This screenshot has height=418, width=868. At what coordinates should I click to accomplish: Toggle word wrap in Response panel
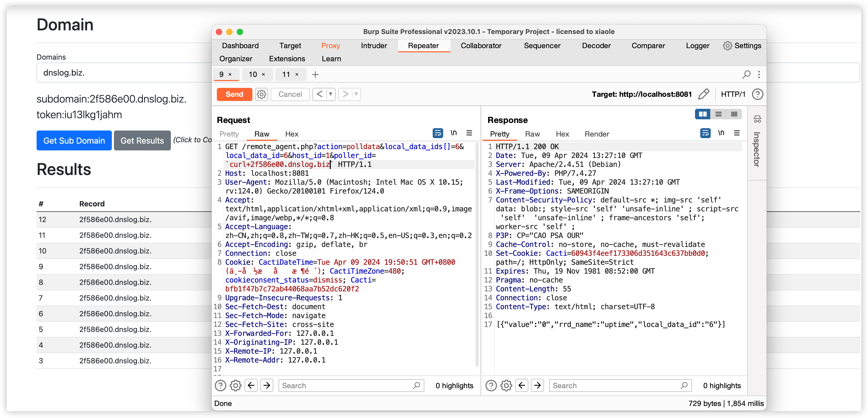point(705,133)
